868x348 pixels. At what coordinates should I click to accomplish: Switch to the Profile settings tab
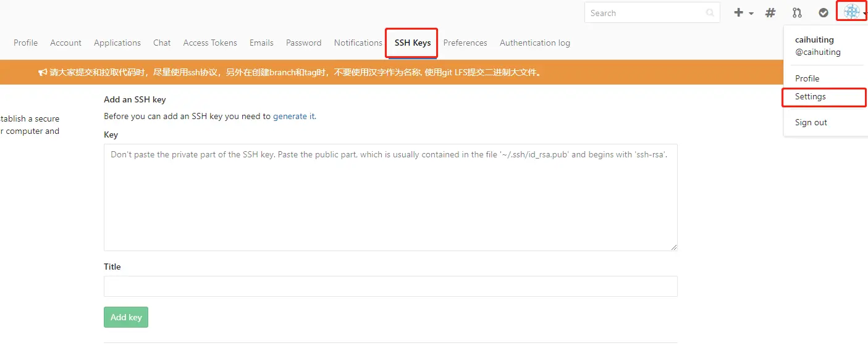tap(25, 43)
